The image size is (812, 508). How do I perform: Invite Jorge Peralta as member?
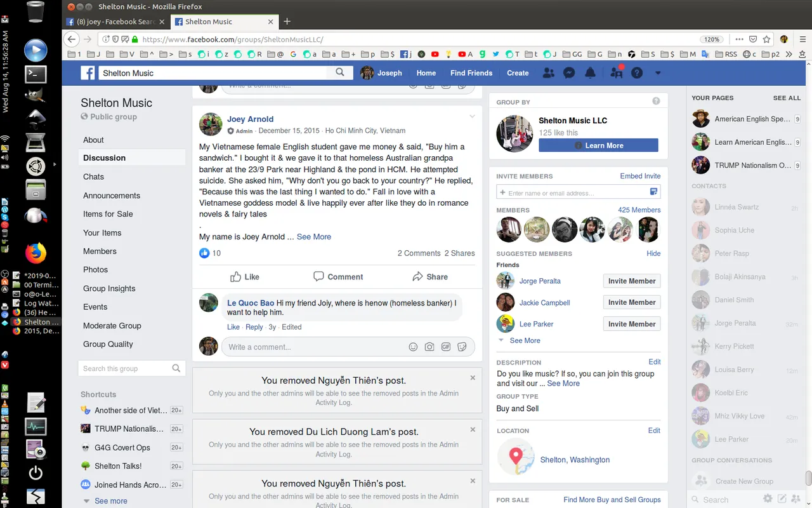tap(632, 281)
